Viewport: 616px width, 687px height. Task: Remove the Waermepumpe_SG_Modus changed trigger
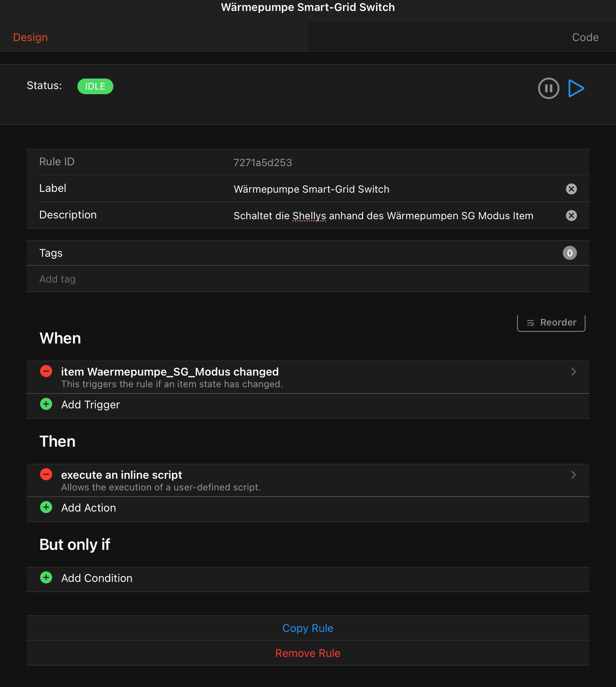[x=46, y=371]
